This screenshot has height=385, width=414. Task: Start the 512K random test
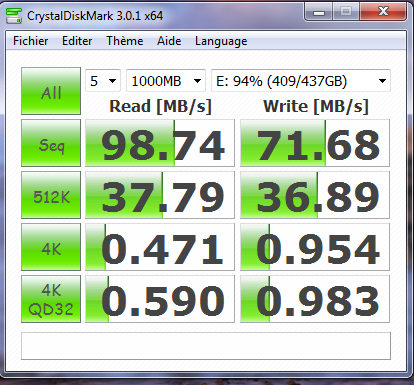51,195
